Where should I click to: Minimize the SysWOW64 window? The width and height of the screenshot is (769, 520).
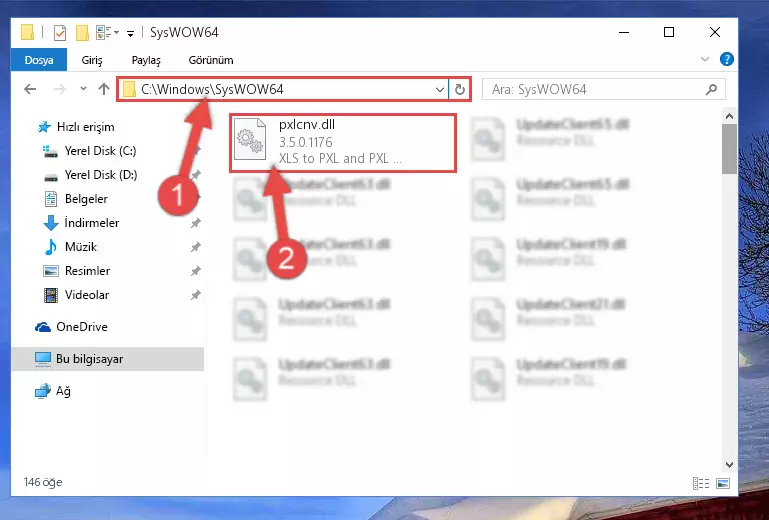[x=624, y=32]
